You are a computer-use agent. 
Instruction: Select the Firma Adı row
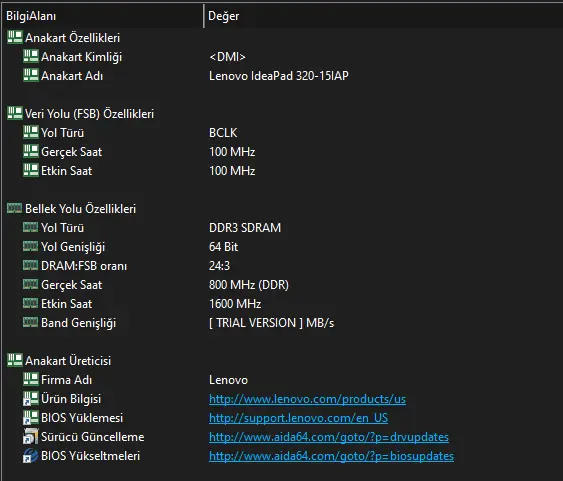tap(282, 379)
